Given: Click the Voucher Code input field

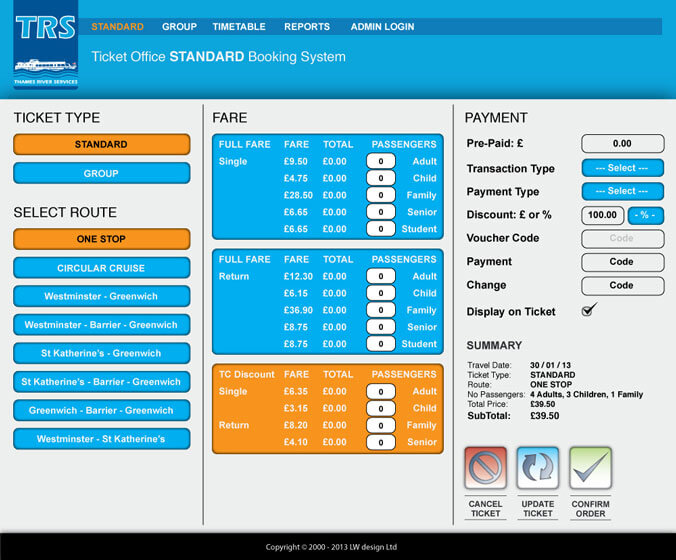Looking at the screenshot, I should (622, 239).
